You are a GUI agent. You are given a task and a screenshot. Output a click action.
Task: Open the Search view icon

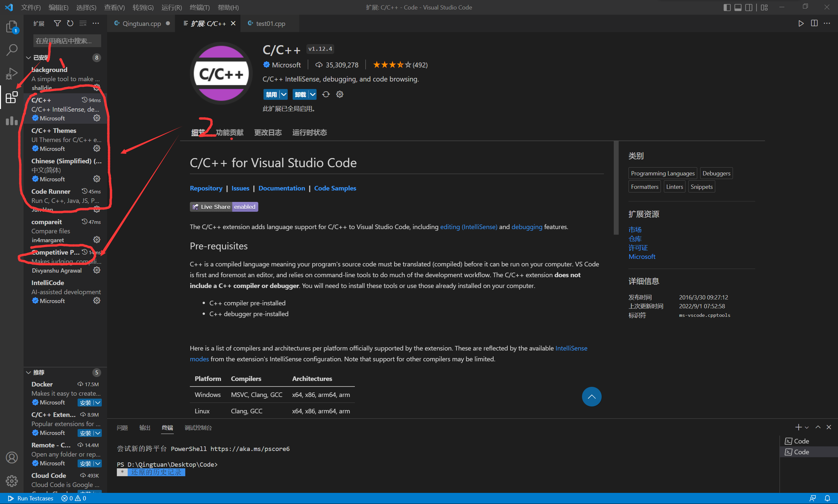pyautogui.click(x=11, y=50)
